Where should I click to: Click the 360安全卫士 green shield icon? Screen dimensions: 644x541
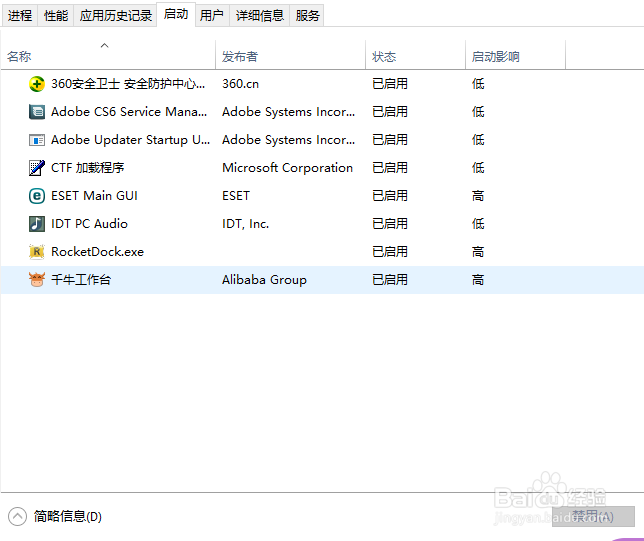pos(37,84)
